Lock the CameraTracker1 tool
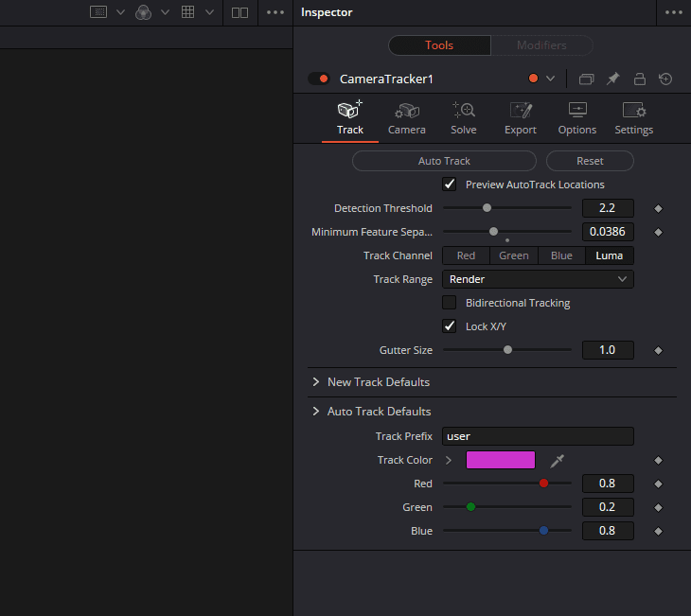The height and width of the screenshot is (616, 691). [x=640, y=79]
